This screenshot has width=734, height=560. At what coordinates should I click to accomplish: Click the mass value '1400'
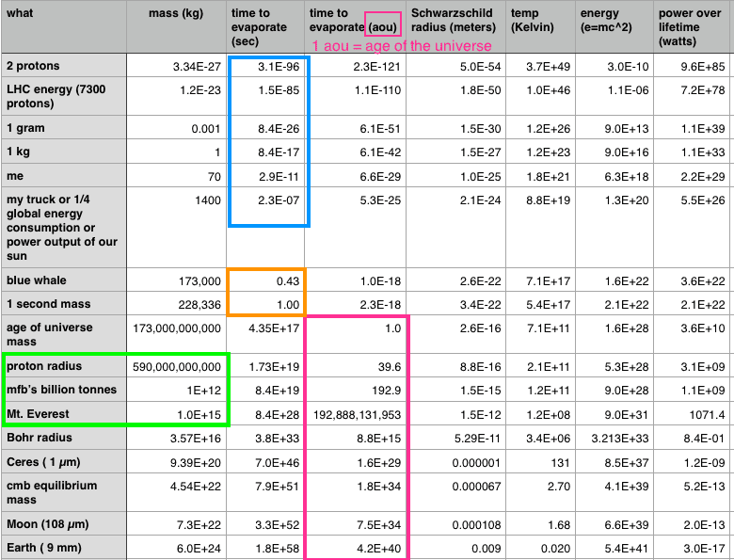[x=176, y=228]
